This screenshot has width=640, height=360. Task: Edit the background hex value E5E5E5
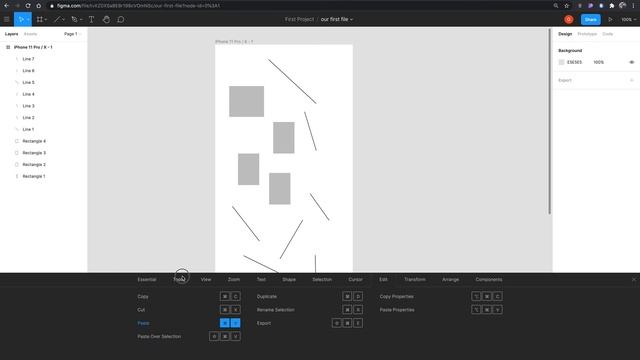pos(574,62)
